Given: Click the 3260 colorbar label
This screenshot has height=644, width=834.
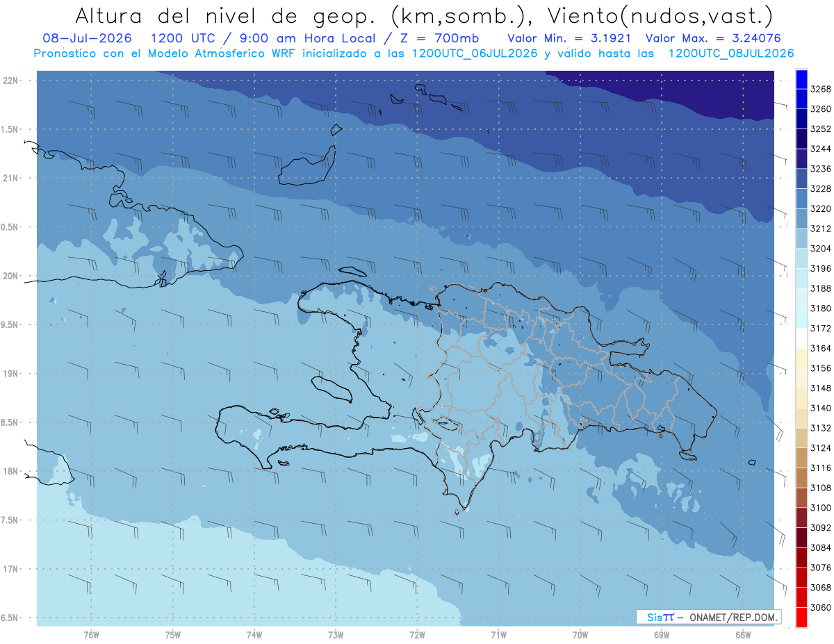Looking at the screenshot, I should pyautogui.click(x=821, y=109).
